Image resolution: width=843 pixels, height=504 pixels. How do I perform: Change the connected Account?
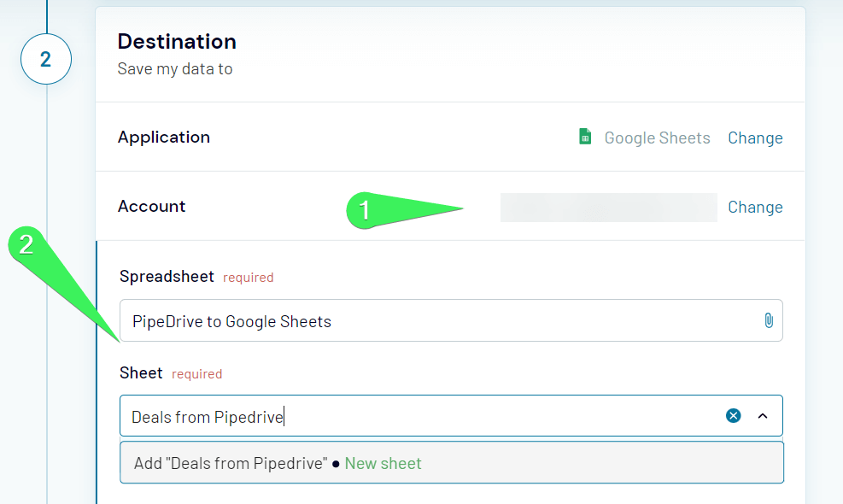(755, 207)
